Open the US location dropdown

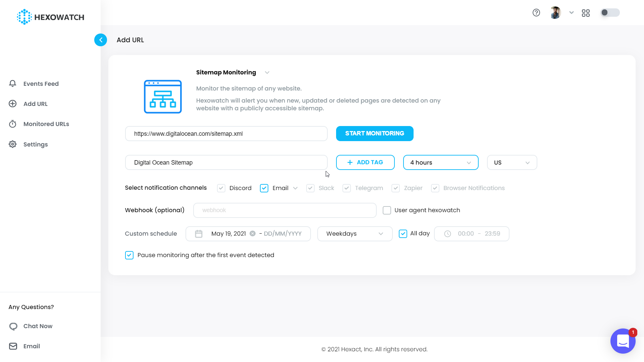512,163
